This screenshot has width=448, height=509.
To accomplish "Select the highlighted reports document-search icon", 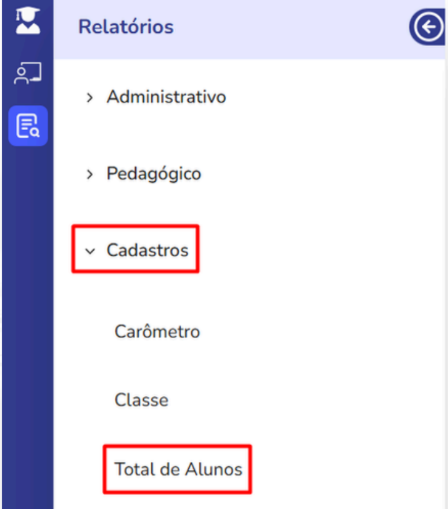I will tap(28, 126).
